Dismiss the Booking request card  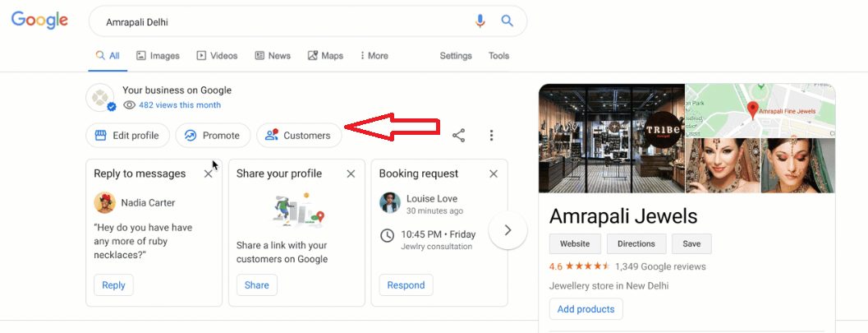[494, 174]
